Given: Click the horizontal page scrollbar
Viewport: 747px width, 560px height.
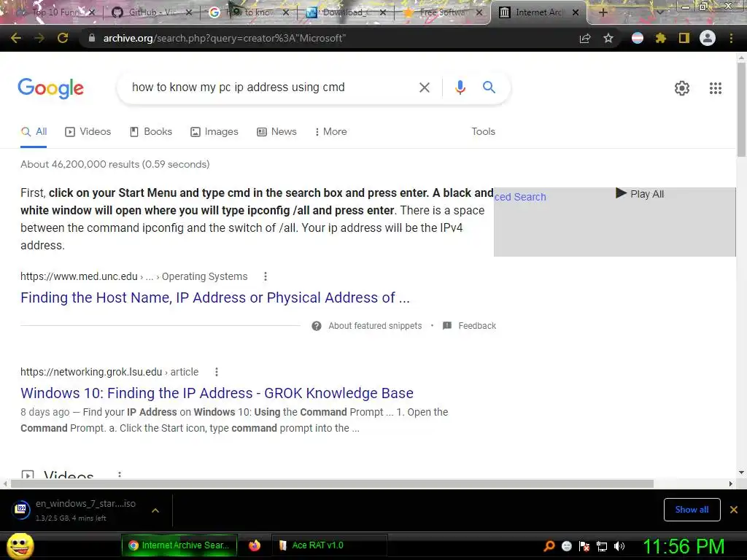Looking at the screenshot, I should click(332, 484).
